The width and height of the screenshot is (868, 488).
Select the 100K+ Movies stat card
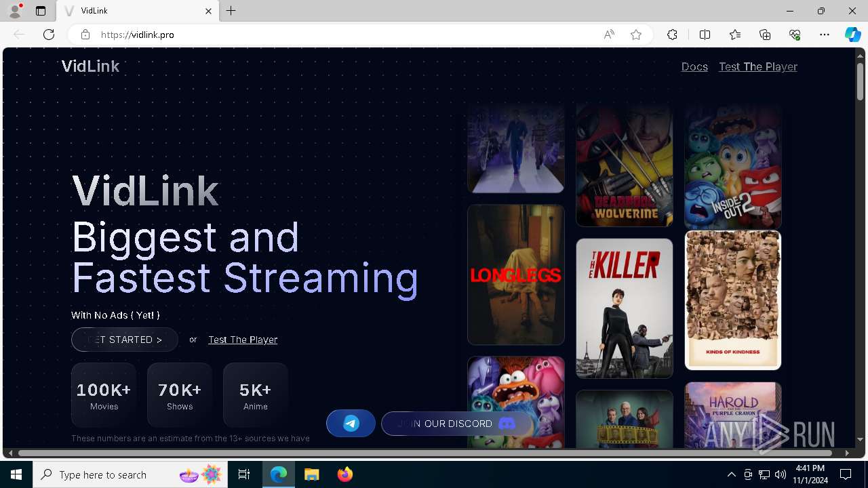pyautogui.click(x=104, y=395)
